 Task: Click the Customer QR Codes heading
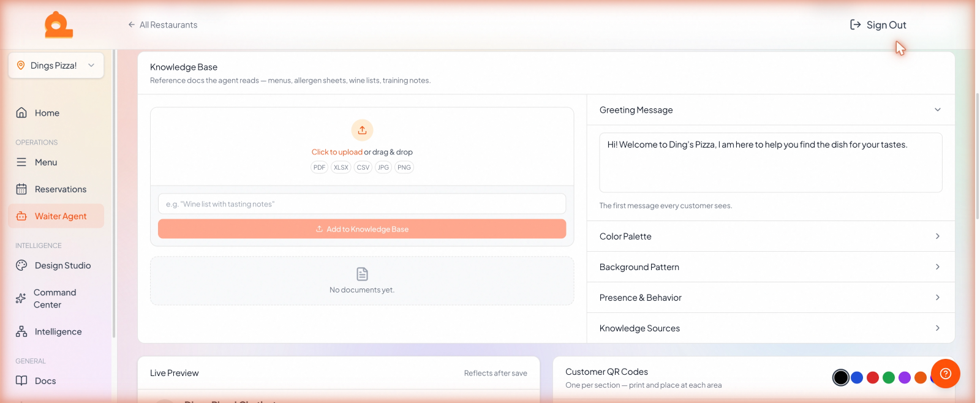pyautogui.click(x=606, y=372)
